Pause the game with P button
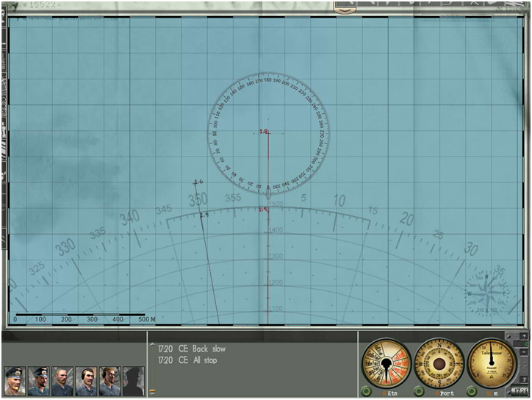This screenshot has height=400, width=532. tap(524, 379)
